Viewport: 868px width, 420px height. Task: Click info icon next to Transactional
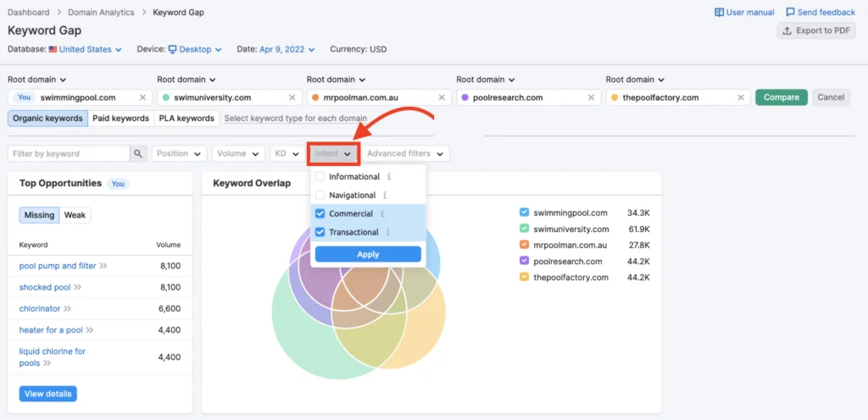point(387,232)
